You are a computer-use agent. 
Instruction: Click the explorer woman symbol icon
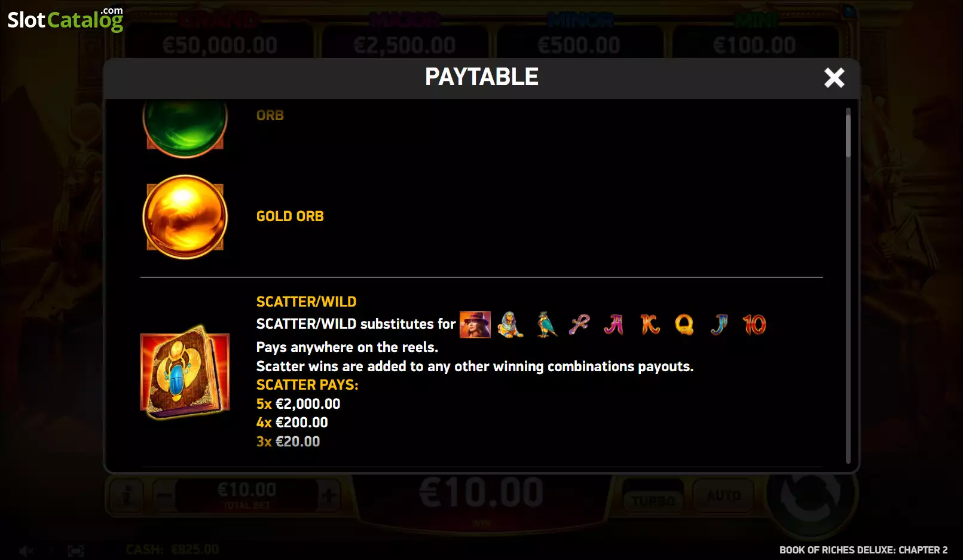click(x=475, y=325)
